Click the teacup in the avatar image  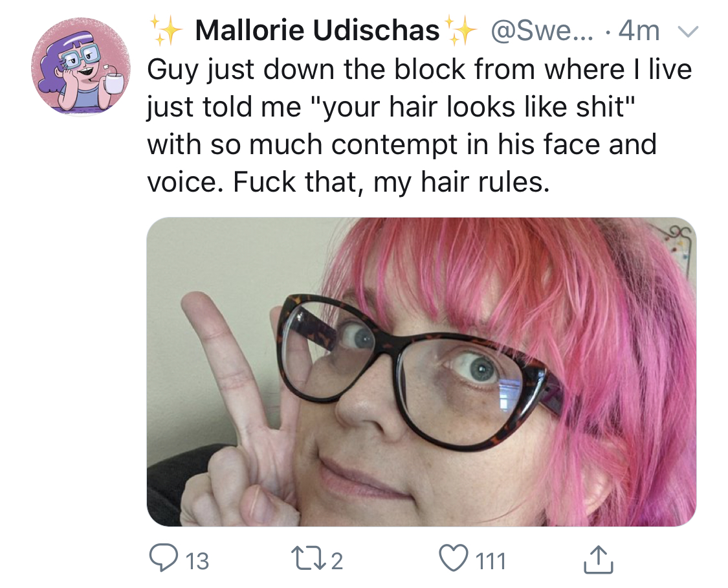coord(113,81)
